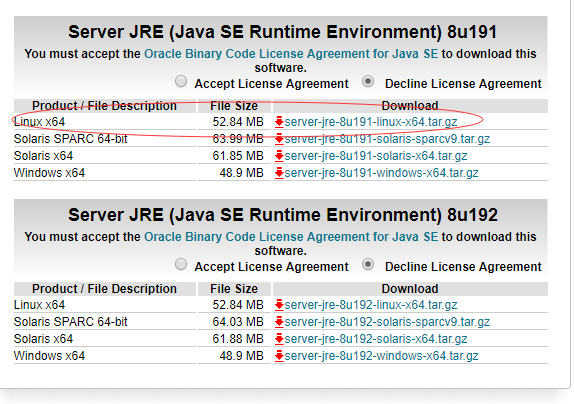
Task: Download server-jre-8u191-windows-x64.tar.gz
Action: pos(381,173)
